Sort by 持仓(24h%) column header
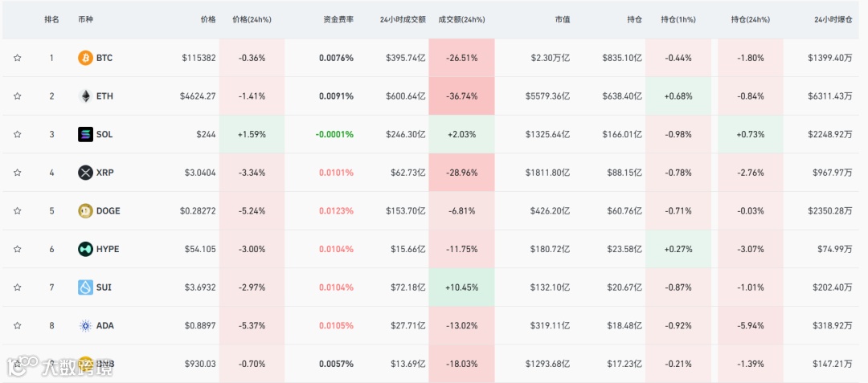The width and height of the screenshot is (868, 383). coord(750,19)
